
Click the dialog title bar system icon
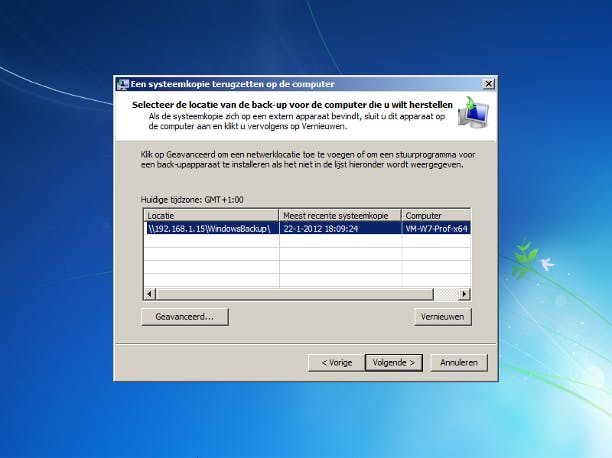(x=123, y=84)
